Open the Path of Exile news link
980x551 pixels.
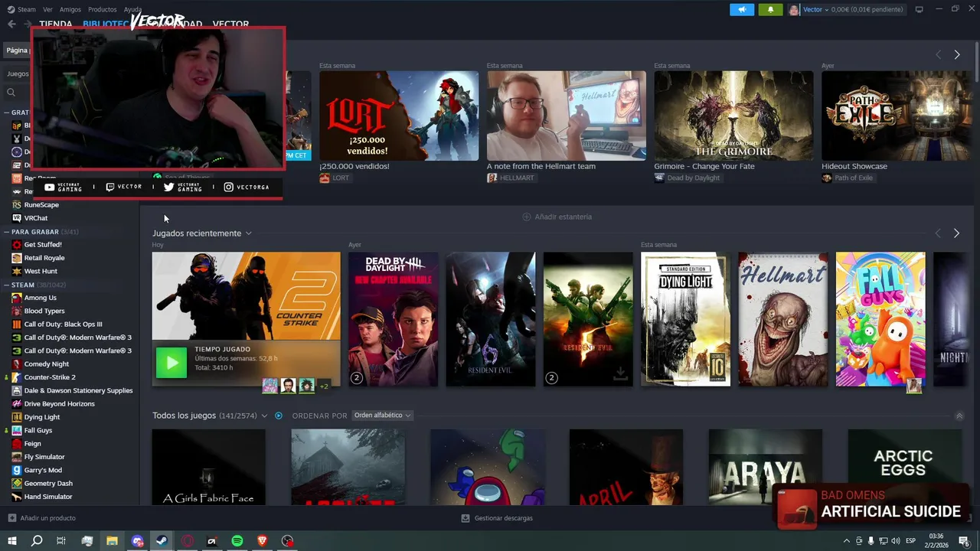click(x=847, y=178)
